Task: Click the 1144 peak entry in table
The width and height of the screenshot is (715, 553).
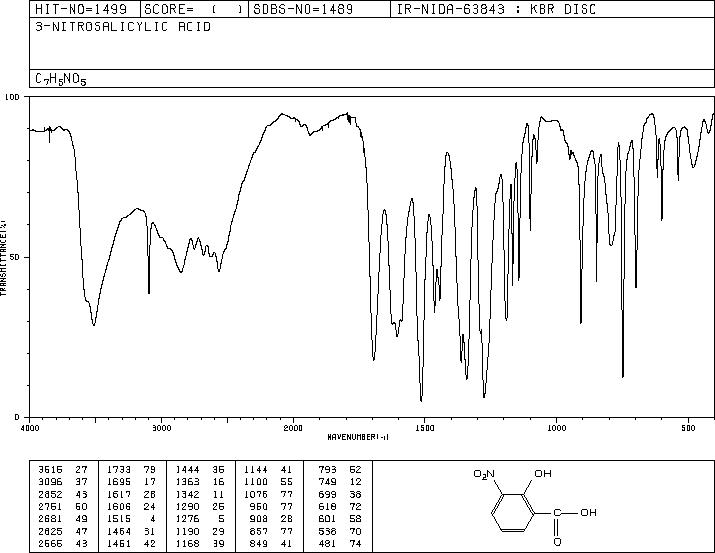Action: (269, 469)
